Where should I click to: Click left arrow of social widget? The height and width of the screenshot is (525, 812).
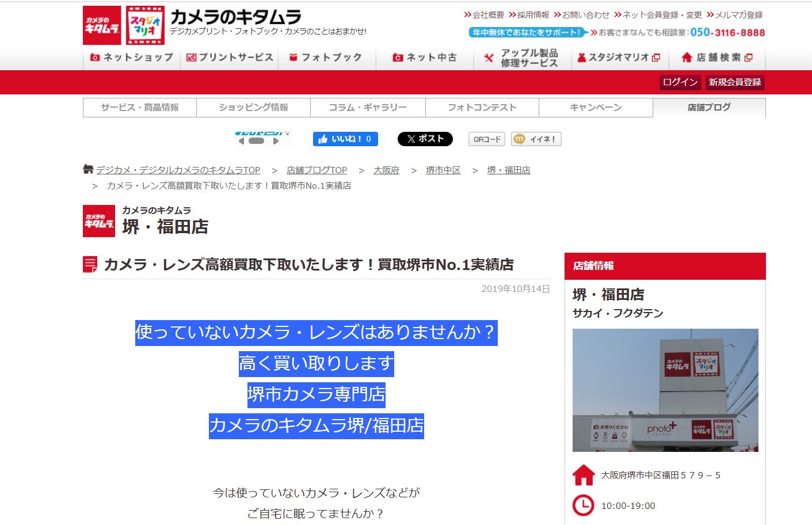click(x=241, y=141)
